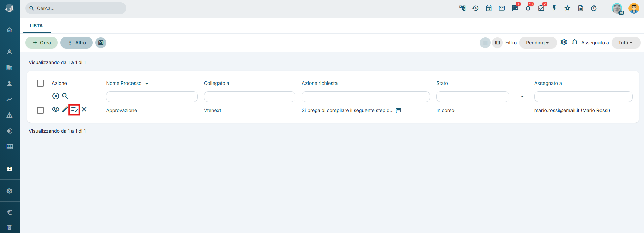The image size is (644, 233).
Task: Open the favorites star icon
Action: click(x=567, y=8)
